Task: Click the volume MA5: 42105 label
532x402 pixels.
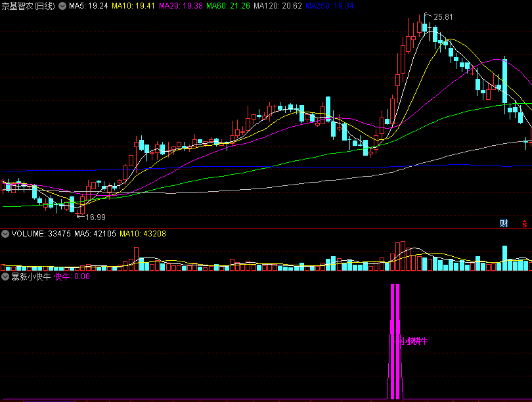Action: tap(95, 234)
